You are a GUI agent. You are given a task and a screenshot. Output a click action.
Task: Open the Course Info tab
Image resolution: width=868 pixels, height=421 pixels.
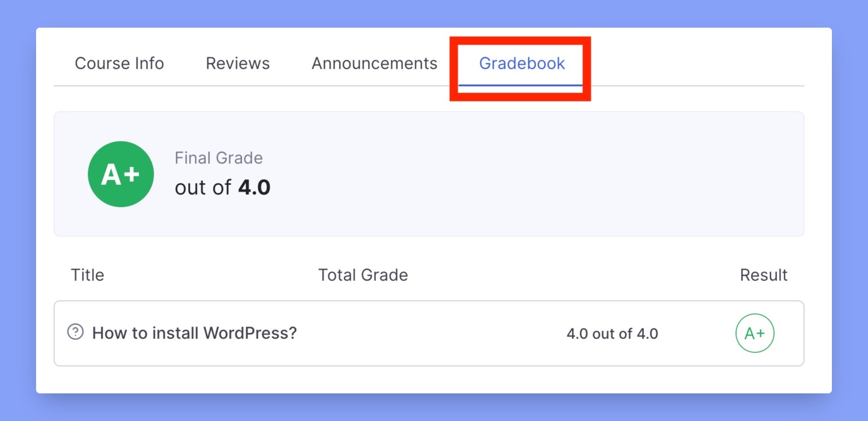(119, 63)
